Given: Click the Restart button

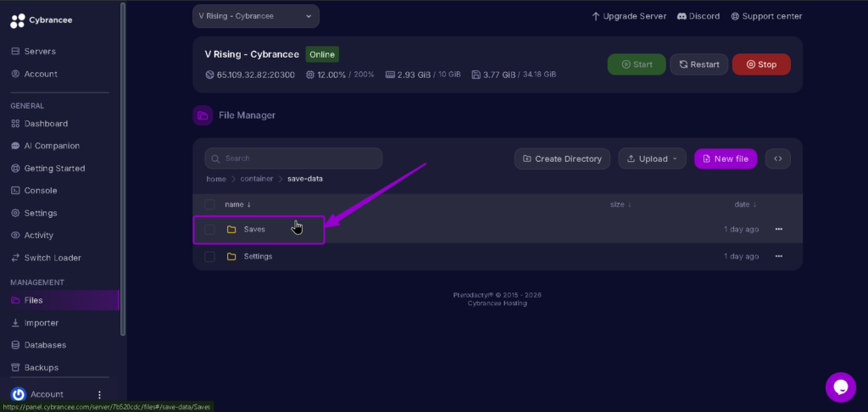Looking at the screenshot, I should [698, 64].
